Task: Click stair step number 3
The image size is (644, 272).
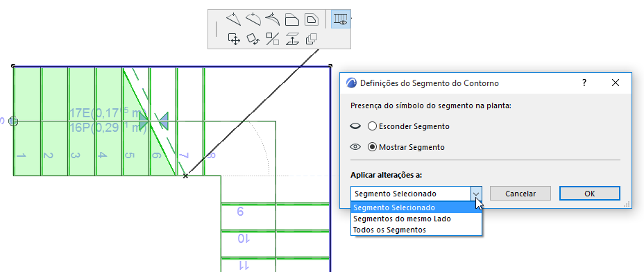Action: pyautogui.click(x=76, y=156)
